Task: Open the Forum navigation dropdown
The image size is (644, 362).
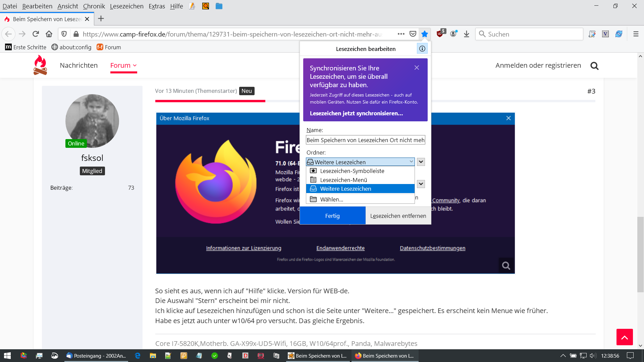Action: point(123,65)
